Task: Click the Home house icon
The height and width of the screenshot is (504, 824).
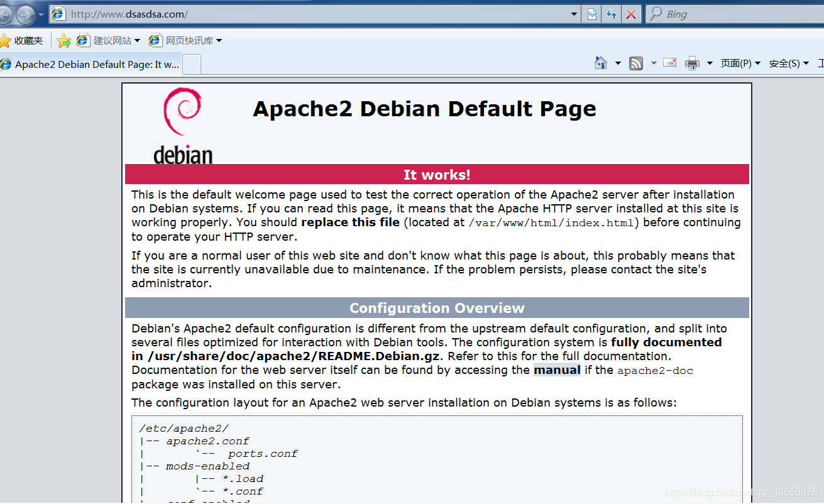Action: pos(601,63)
